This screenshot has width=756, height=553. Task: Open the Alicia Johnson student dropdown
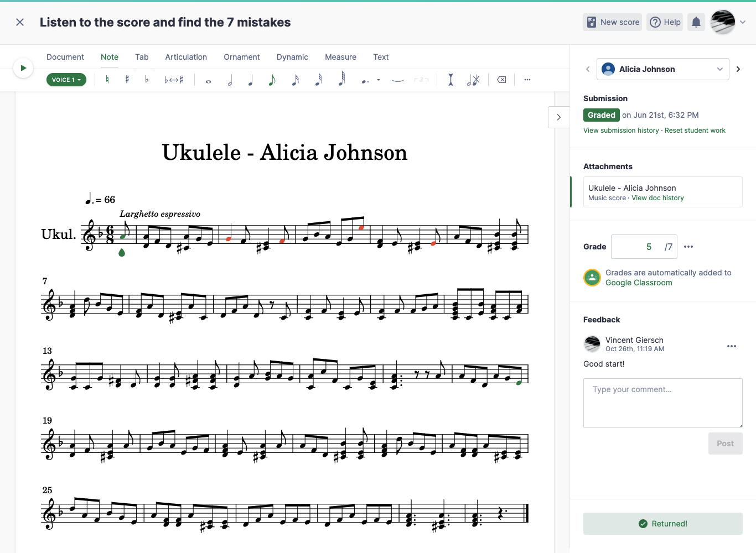(x=662, y=69)
